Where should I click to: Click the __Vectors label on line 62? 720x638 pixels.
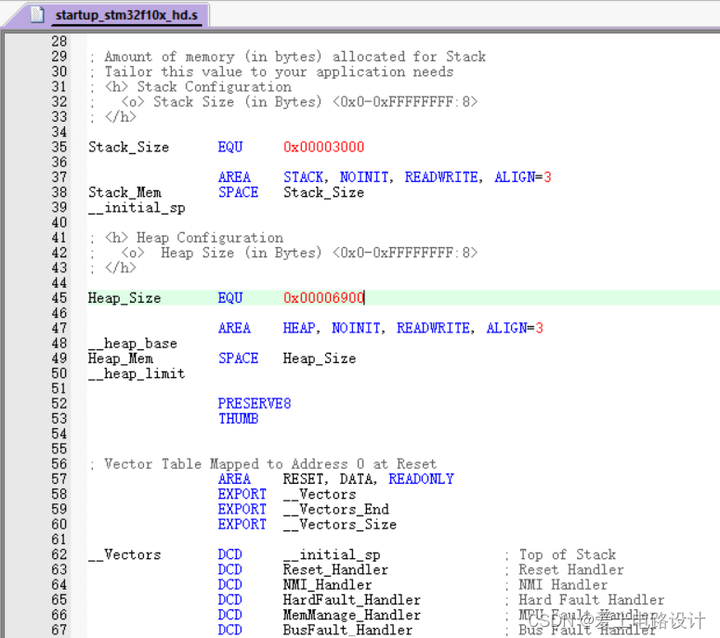[x=124, y=554]
